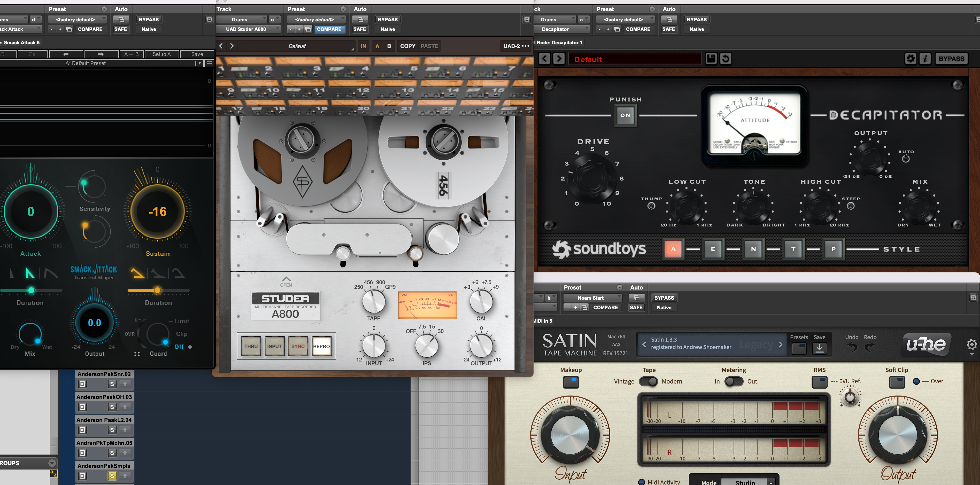
Task: Click Smack Attack Save button
Action: click(197, 54)
